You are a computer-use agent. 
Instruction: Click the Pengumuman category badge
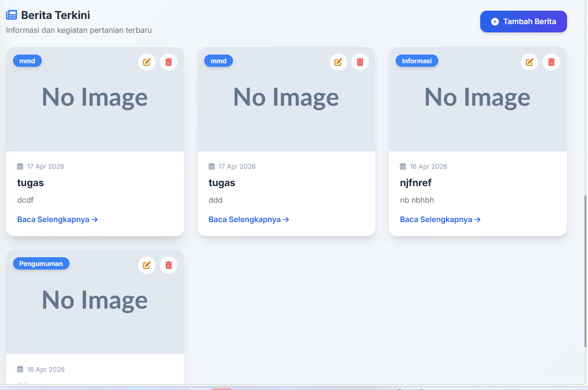coord(41,264)
